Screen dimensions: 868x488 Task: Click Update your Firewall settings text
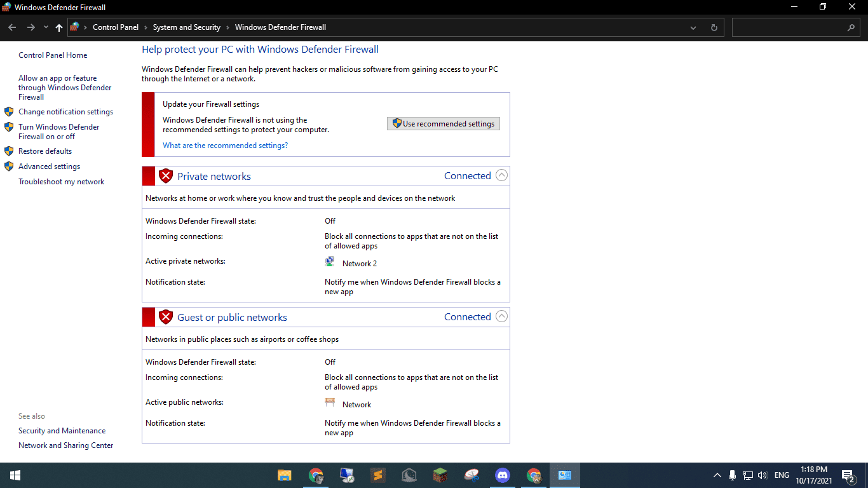211,104
